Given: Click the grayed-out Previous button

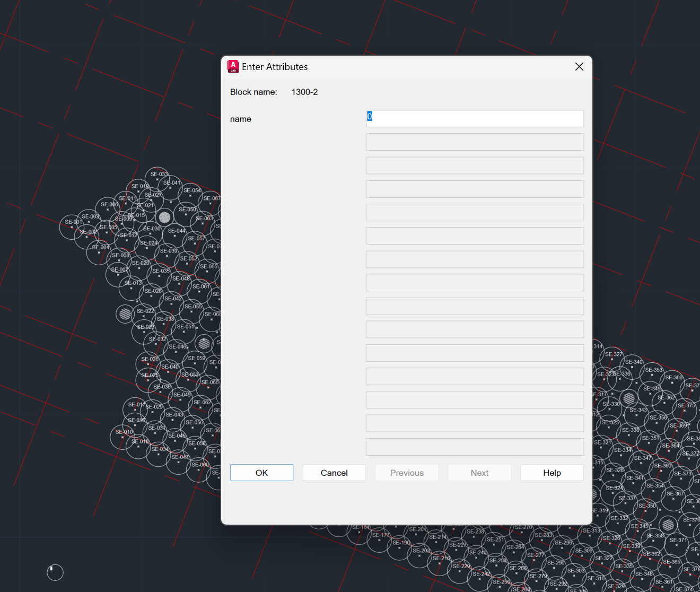Looking at the screenshot, I should 407,473.
